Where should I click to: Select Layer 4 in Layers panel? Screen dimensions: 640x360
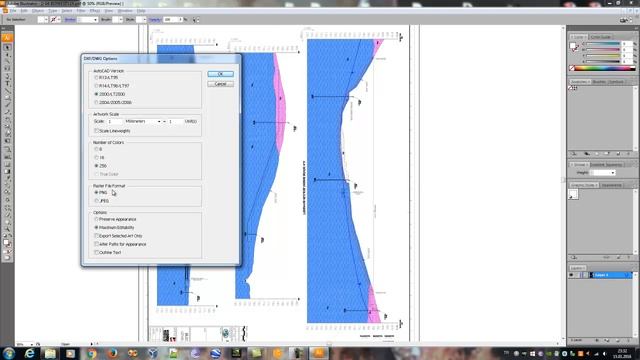(x=611, y=275)
